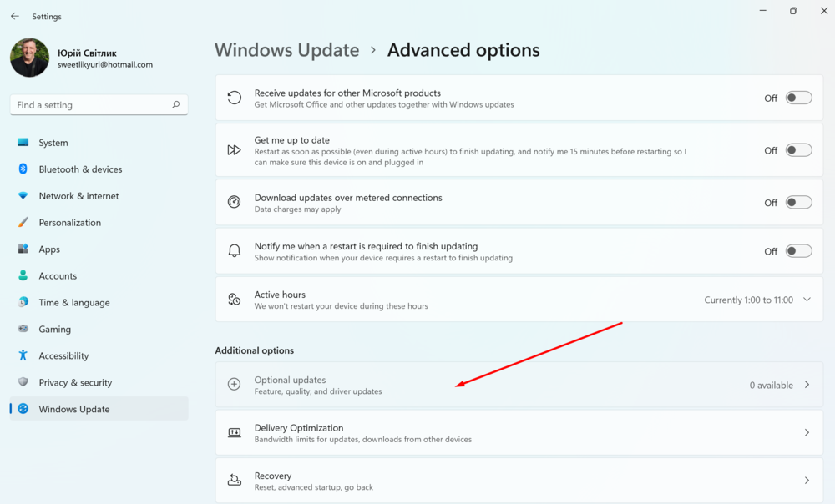The width and height of the screenshot is (835, 504).
Task: Click the Privacy & security shield icon
Action: coord(23,382)
